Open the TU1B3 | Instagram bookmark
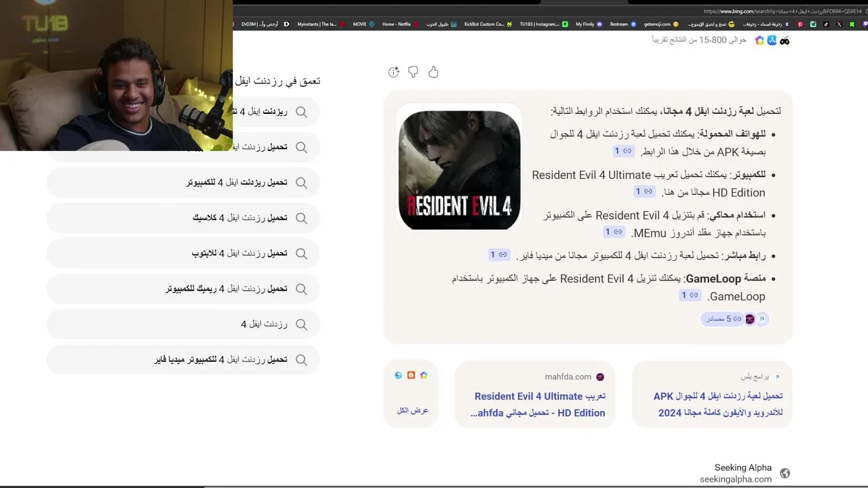868x488 pixels. tap(544, 24)
